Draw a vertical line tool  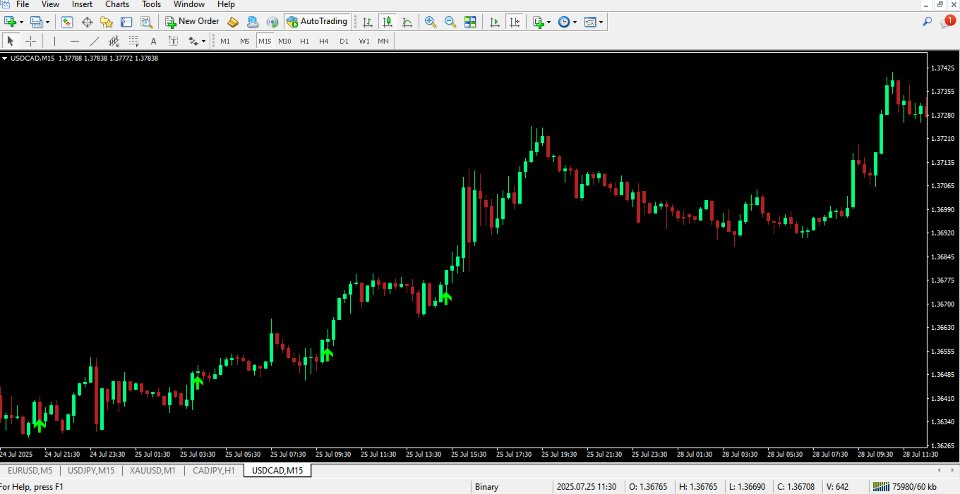pos(54,41)
